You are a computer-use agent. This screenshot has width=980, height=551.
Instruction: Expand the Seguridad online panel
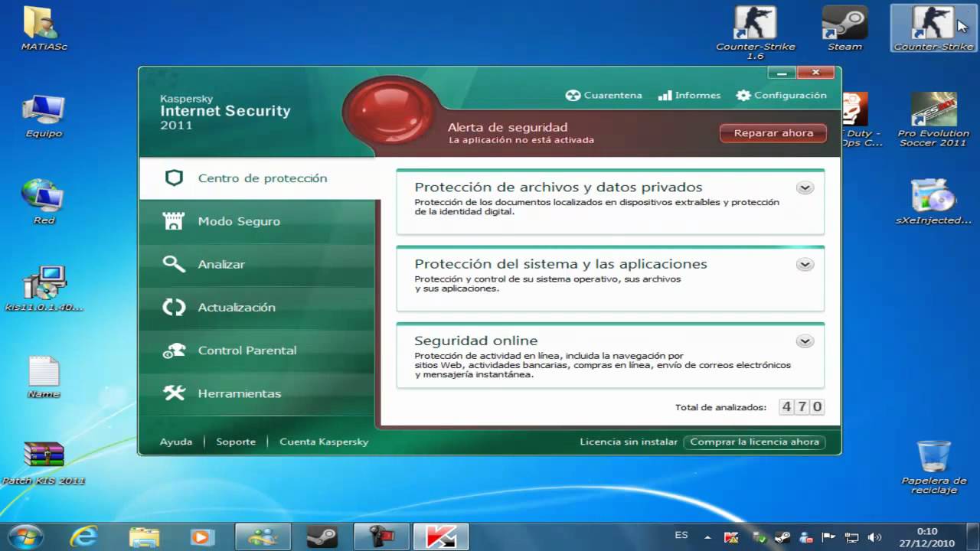(805, 341)
